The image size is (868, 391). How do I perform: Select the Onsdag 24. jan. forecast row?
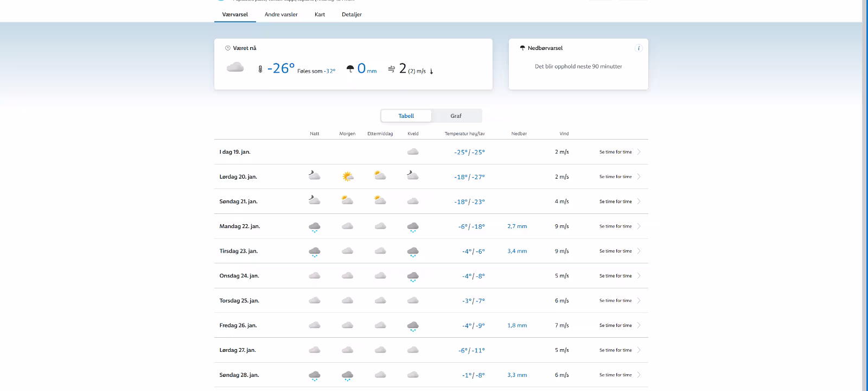pos(239,276)
